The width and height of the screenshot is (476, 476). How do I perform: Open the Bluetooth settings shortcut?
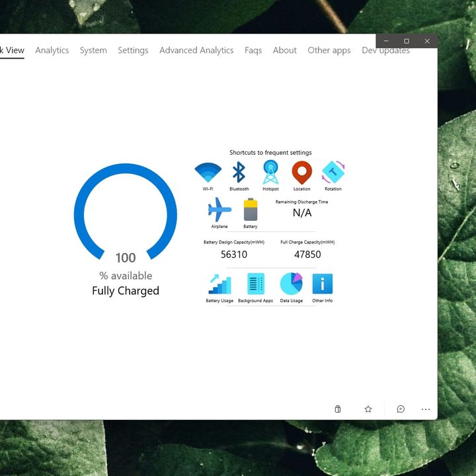(x=239, y=176)
